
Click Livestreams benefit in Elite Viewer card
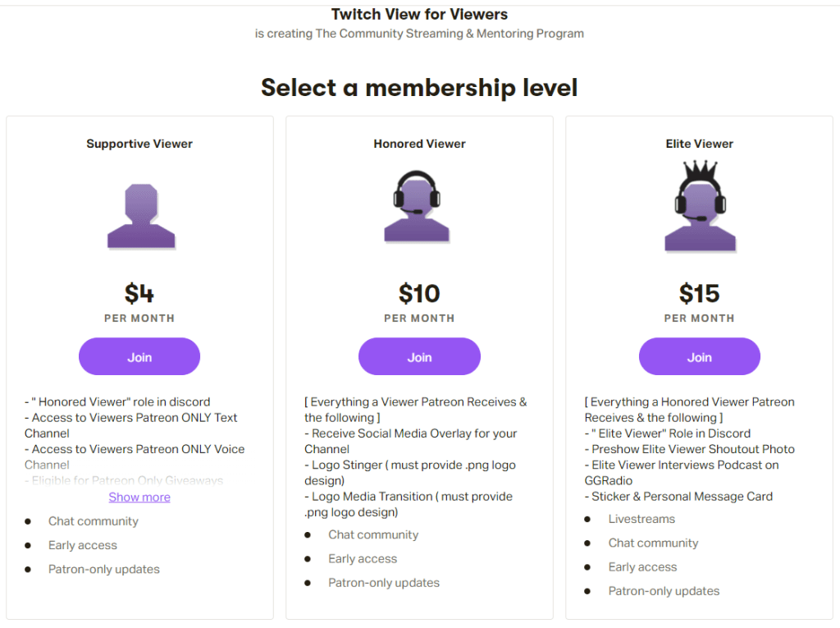pos(641,519)
